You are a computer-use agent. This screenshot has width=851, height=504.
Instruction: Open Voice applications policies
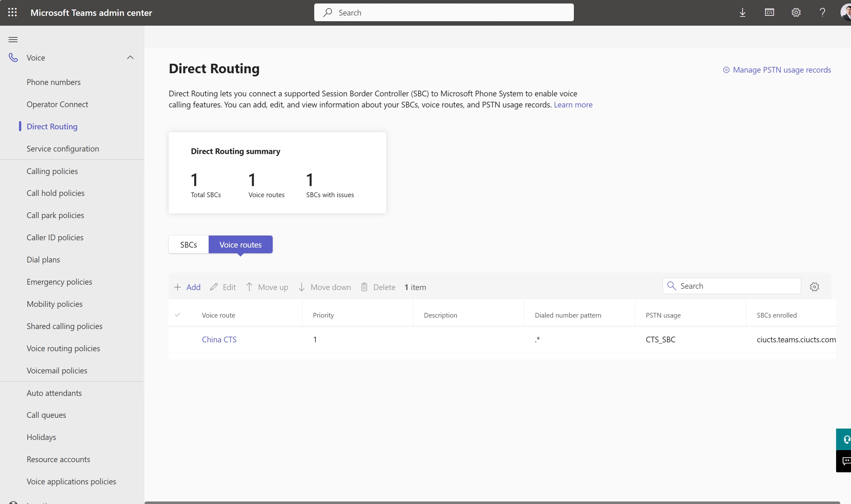71,481
